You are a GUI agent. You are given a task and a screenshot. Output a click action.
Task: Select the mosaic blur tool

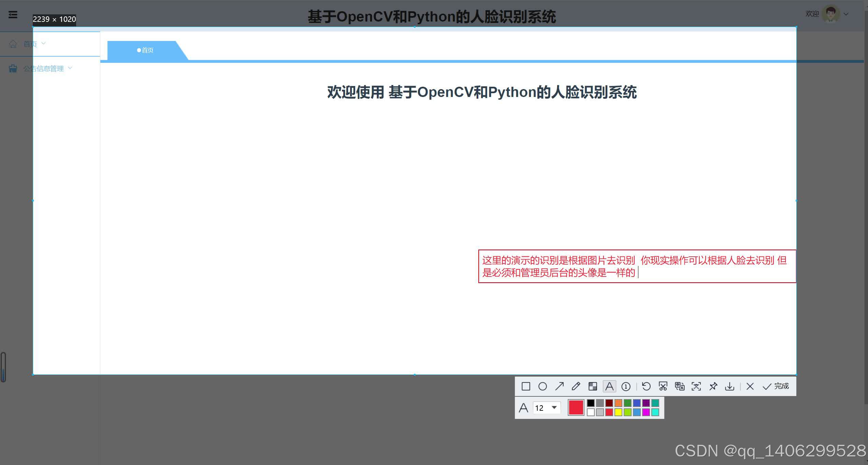(593, 386)
